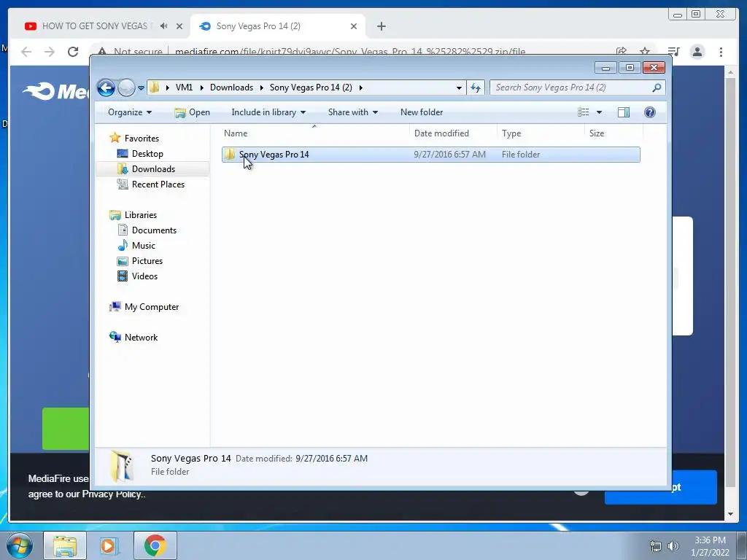
Task: Expand the arrow after the VM1 breadcrumb
Action: [201, 87]
